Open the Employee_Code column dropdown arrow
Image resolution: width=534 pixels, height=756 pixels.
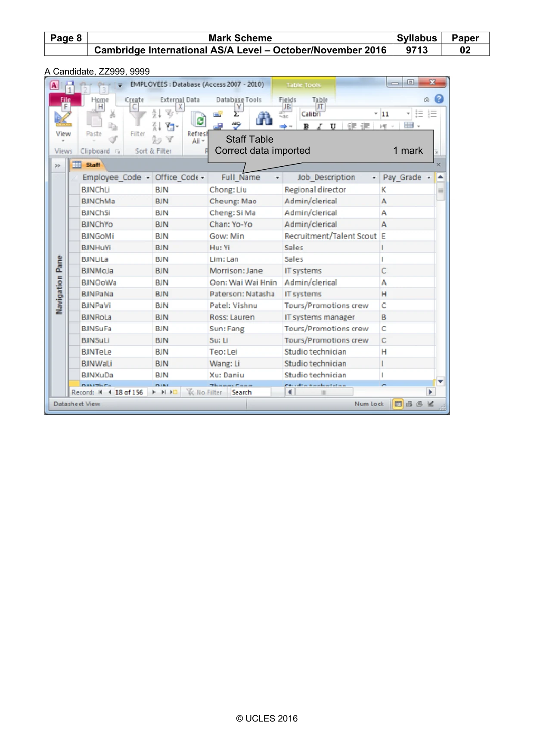pyautogui.click(x=148, y=178)
